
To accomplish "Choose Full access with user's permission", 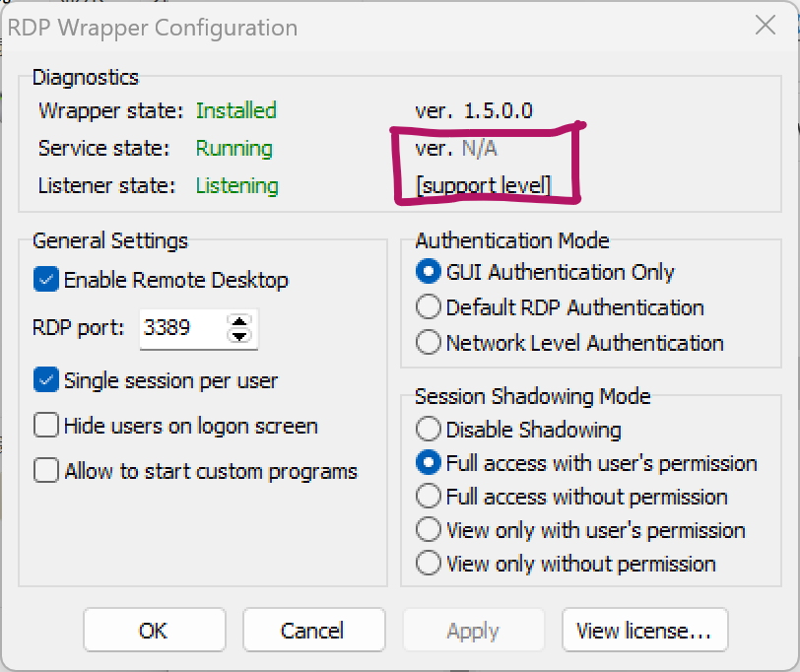I will [429, 463].
